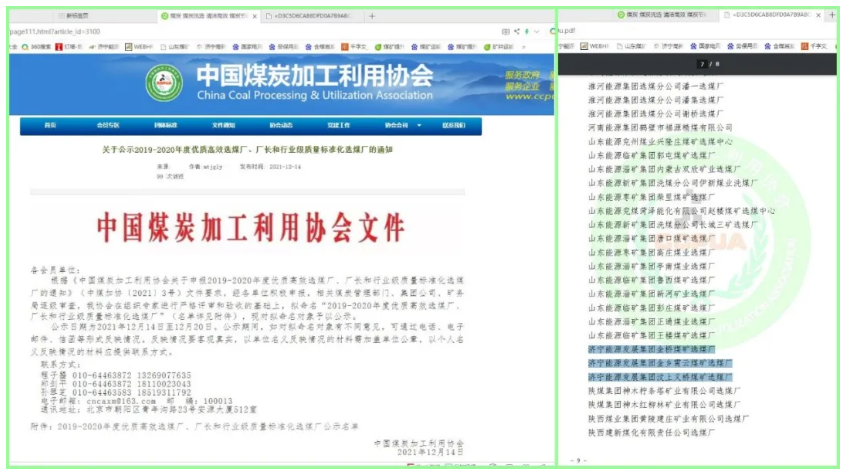Viewport: 844px width, 474px height.
Task: Click PDF row 淮河能源集团选煤分公司谢桥选煤厂
Action: 656,114
